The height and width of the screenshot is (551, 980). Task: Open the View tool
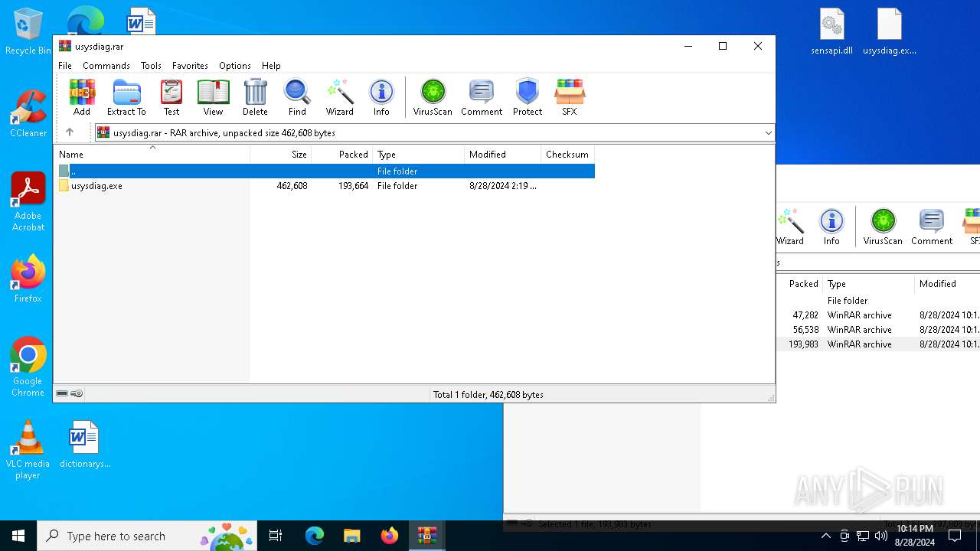click(213, 97)
